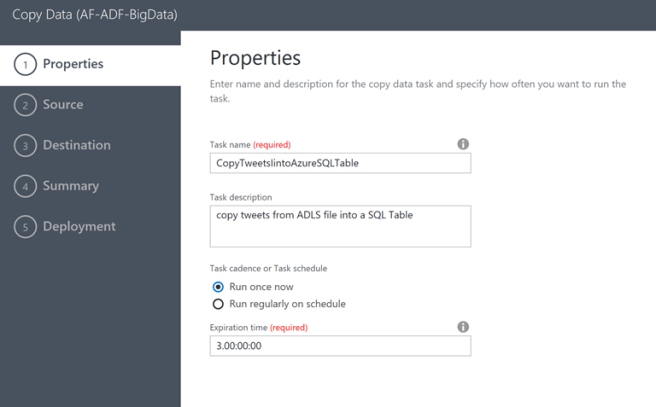Go to the Source step label
656x407 pixels.
point(63,105)
